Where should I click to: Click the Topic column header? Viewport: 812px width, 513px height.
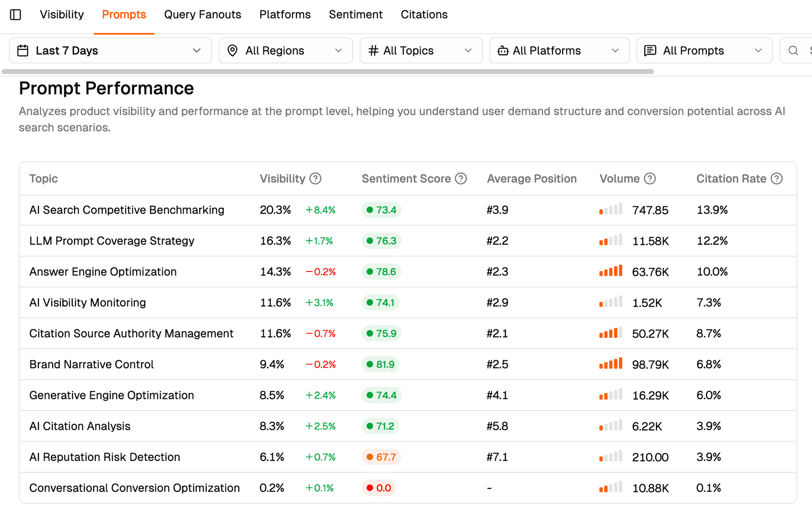(x=44, y=178)
